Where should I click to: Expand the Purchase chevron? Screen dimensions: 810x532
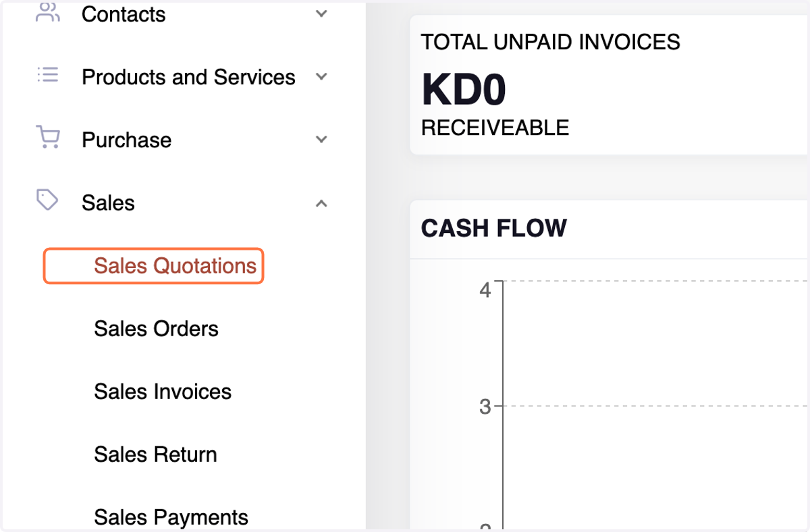point(322,139)
